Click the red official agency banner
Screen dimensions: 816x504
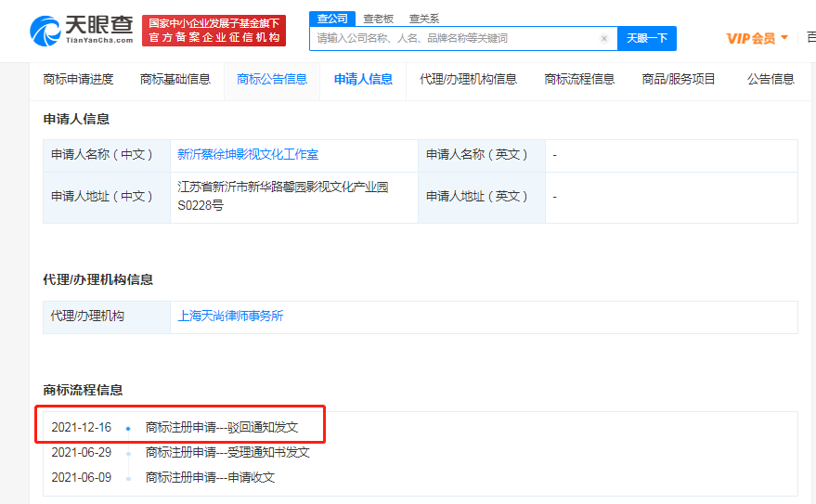pos(214,31)
